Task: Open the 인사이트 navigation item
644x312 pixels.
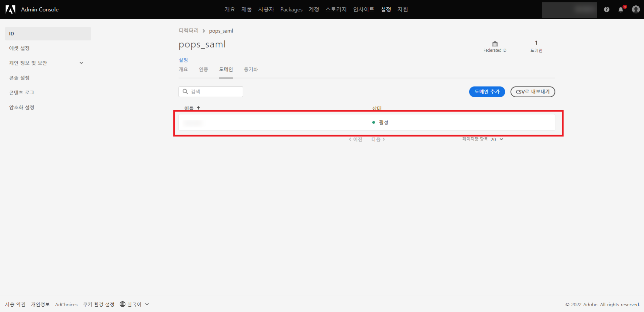Action: click(364, 9)
